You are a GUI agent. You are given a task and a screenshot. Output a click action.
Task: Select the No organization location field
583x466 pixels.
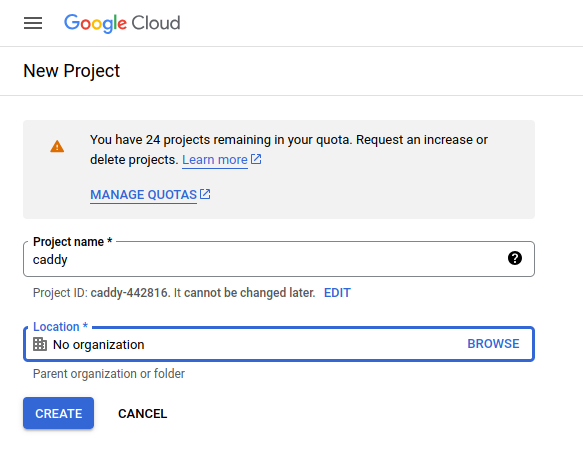tap(279, 344)
